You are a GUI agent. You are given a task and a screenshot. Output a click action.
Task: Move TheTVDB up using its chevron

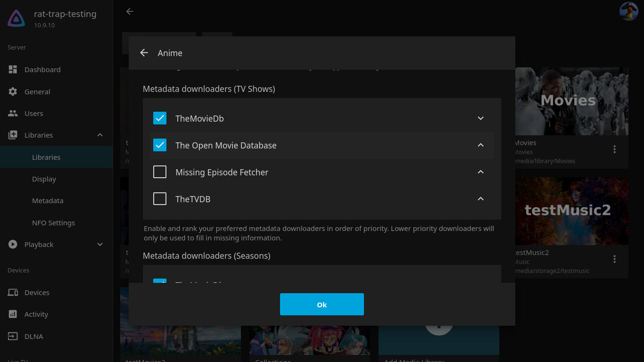pos(480,199)
